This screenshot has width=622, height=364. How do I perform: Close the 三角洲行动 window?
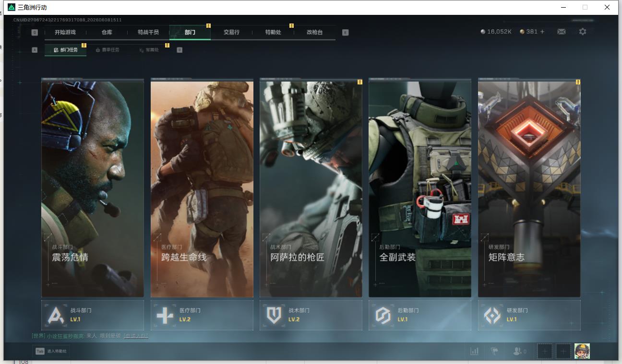(607, 7)
